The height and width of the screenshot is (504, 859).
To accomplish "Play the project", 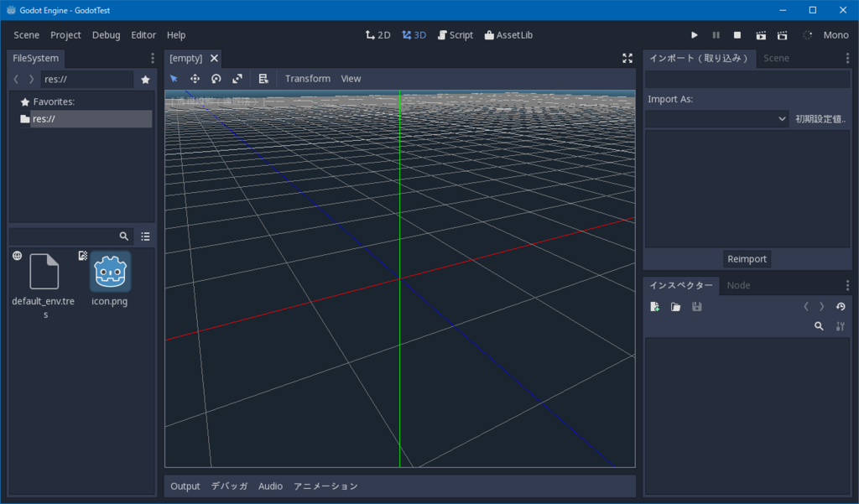I will tap(694, 35).
